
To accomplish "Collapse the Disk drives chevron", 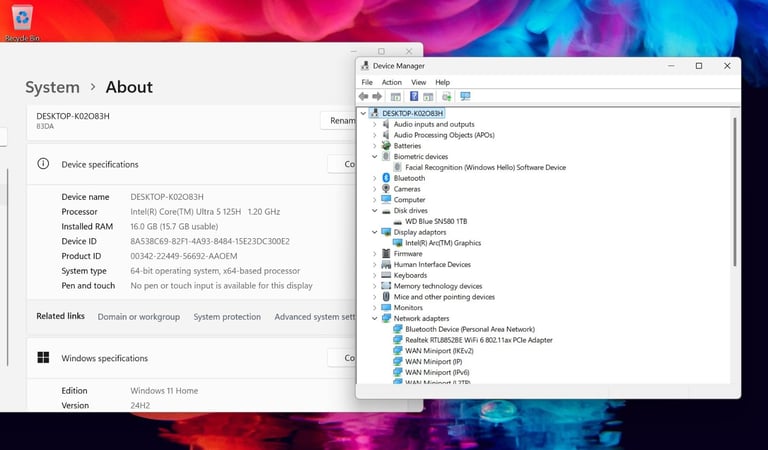I will (x=375, y=210).
